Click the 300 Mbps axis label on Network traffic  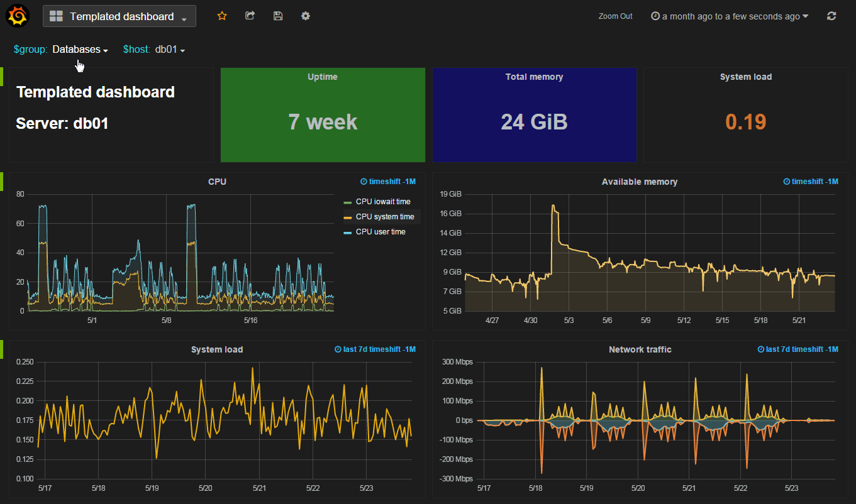tap(456, 362)
